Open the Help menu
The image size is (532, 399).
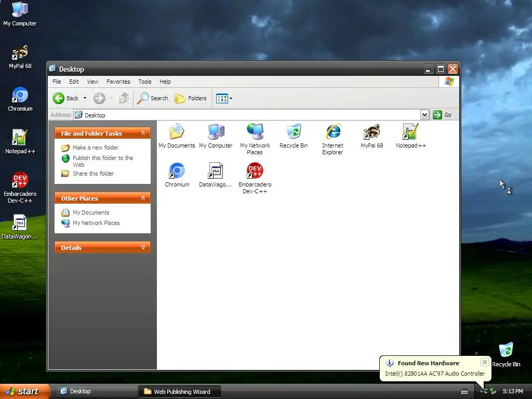point(165,82)
